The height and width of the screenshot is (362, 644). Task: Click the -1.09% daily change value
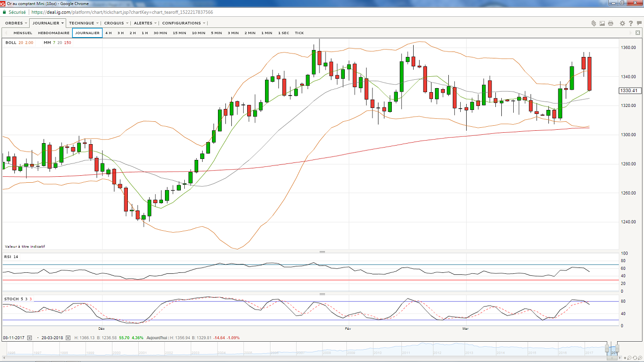tap(233, 338)
